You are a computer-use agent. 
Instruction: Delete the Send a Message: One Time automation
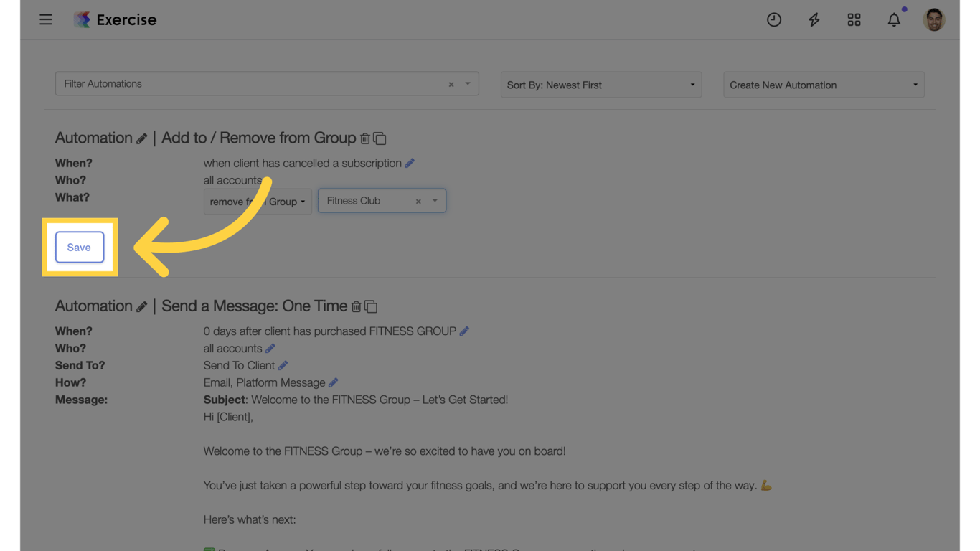[356, 306]
